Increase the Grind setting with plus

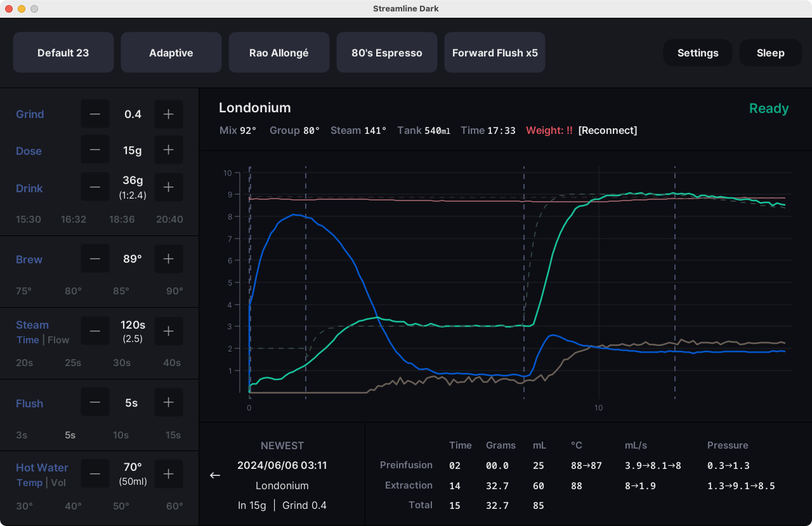tap(169, 114)
